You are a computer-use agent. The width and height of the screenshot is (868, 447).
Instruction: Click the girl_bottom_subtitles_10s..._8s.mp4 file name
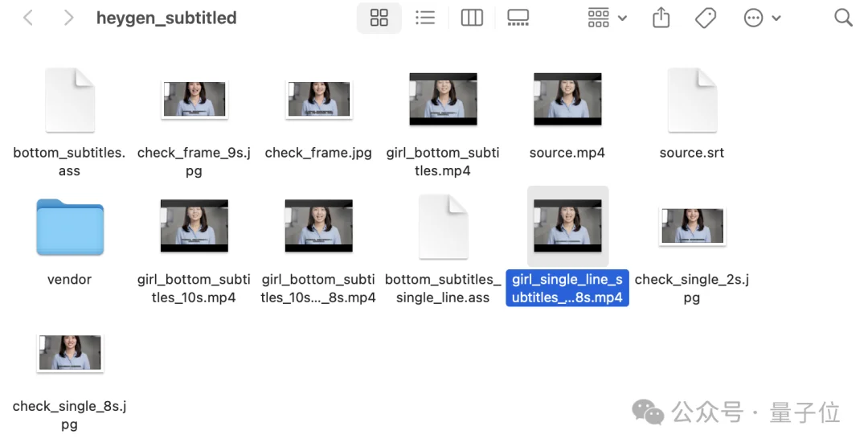pos(318,289)
